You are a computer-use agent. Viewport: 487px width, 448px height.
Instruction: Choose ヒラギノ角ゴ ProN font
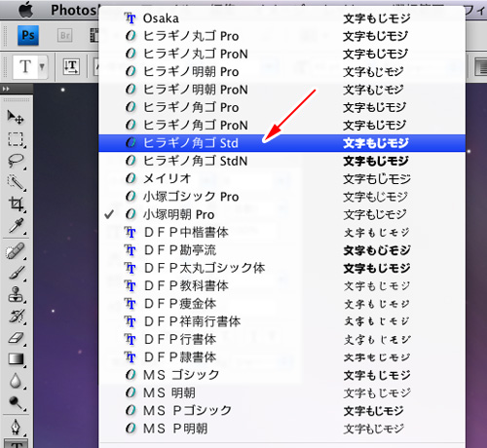(281, 126)
